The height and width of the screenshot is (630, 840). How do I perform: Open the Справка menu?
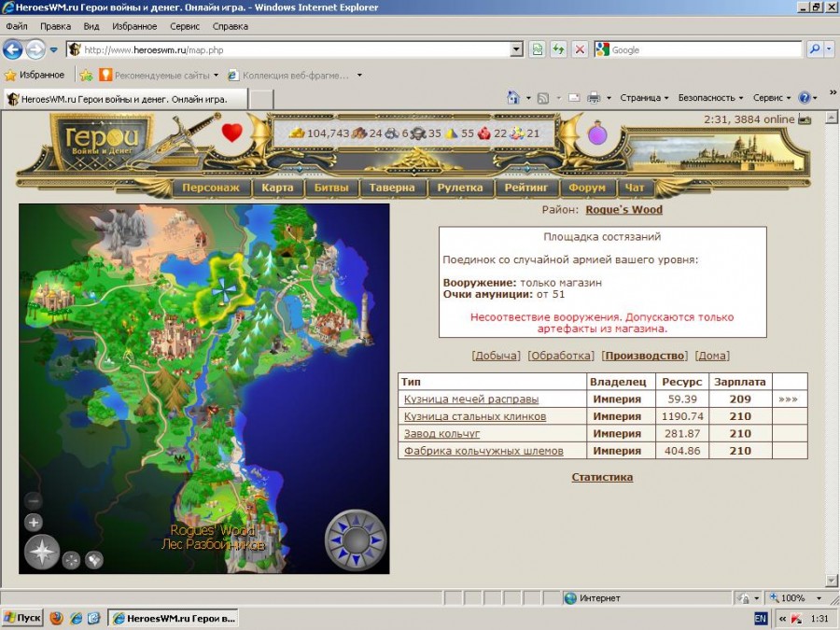tap(231, 26)
